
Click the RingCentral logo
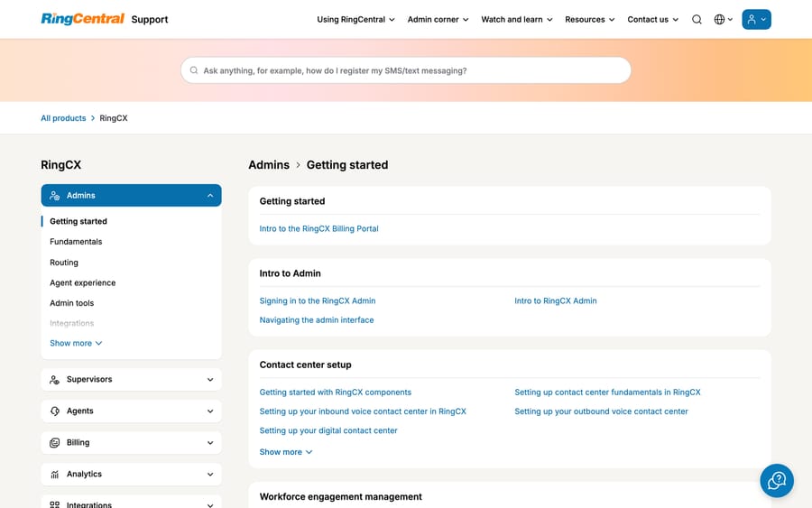coord(82,19)
